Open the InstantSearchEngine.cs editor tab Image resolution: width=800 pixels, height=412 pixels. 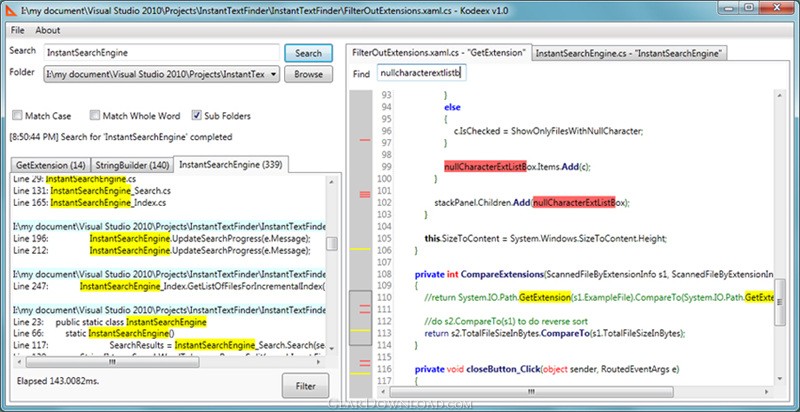point(630,54)
